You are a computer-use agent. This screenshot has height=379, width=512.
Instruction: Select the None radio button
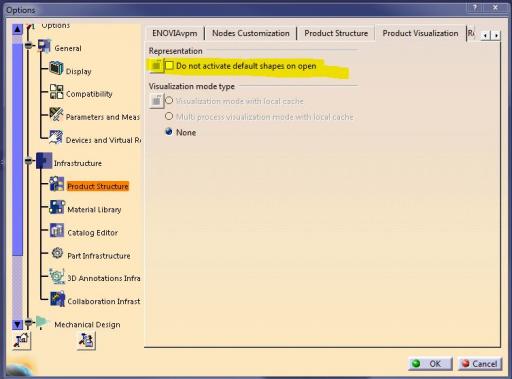click(169, 132)
